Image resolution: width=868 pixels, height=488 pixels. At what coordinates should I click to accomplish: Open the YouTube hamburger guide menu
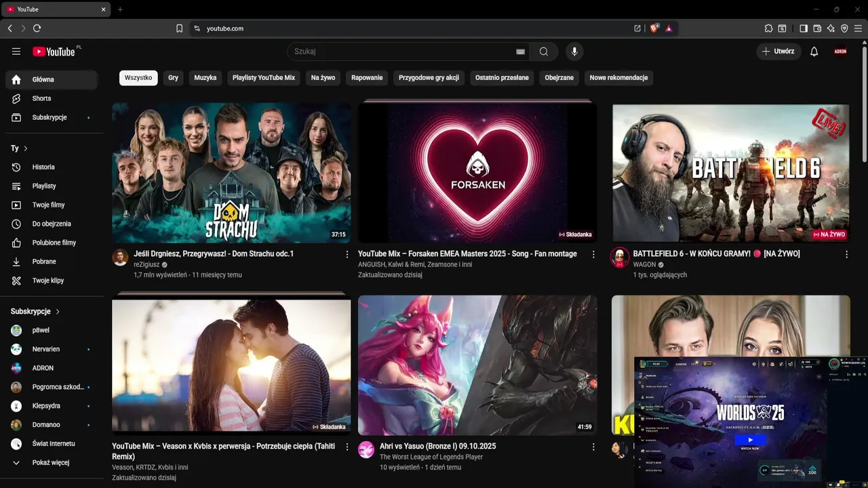click(x=16, y=52)
